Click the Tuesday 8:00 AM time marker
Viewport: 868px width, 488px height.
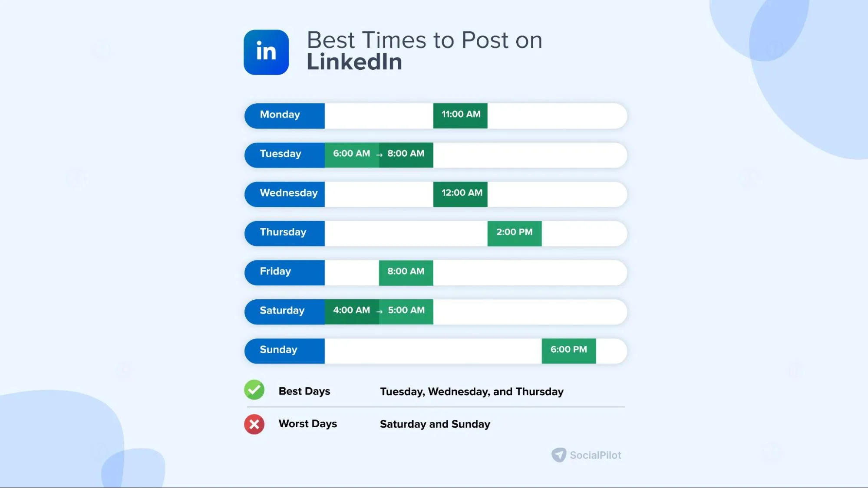406,154
